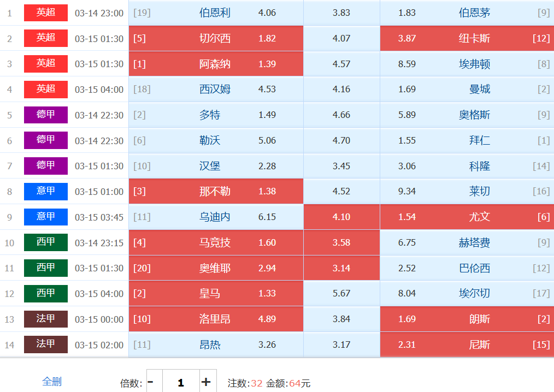This screenshot has height=392, width=554.
Task: Click the multiplier input field
Action: click(x=180, y=382)
